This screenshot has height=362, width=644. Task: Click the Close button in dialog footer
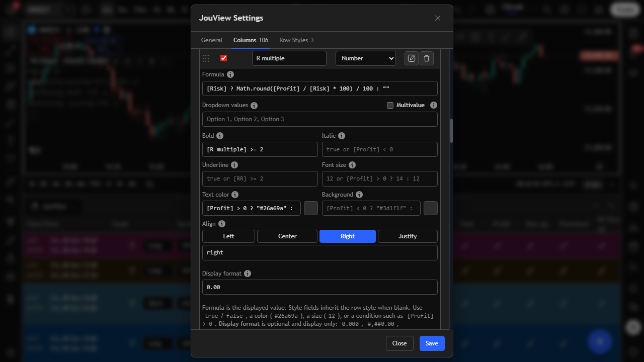click(399, 343)
